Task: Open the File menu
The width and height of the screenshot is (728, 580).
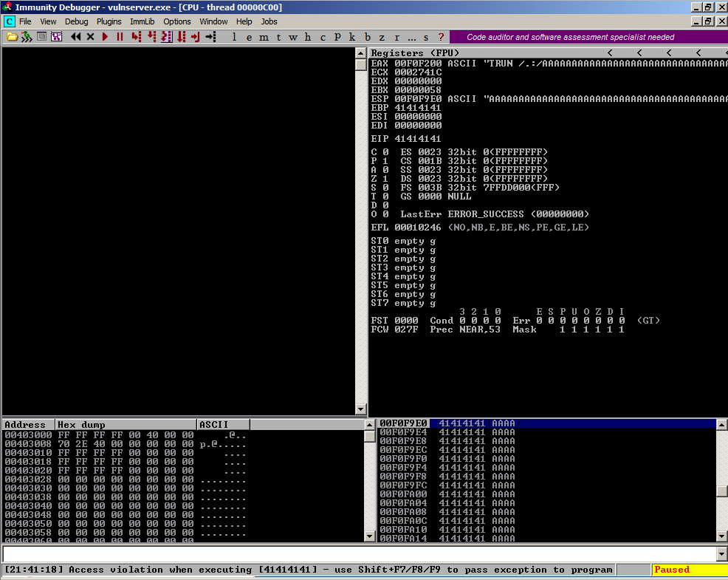Action: point(25,21)
